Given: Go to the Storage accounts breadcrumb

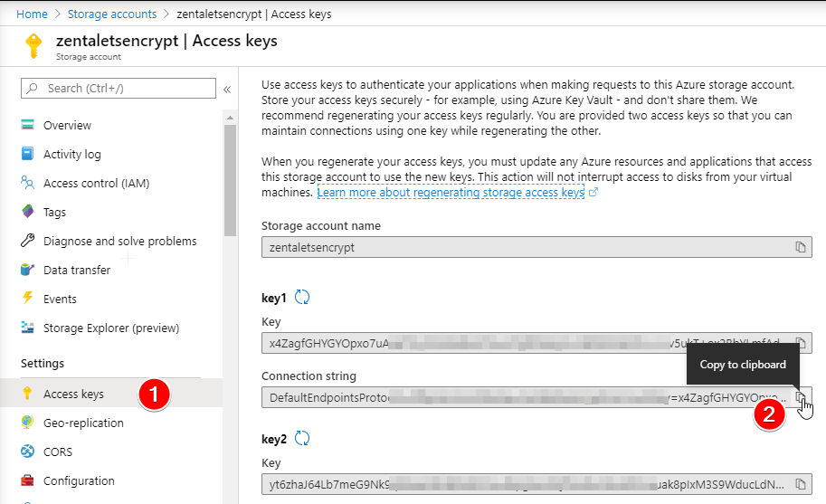Looking at the screenshot, I should click(112, 14).
